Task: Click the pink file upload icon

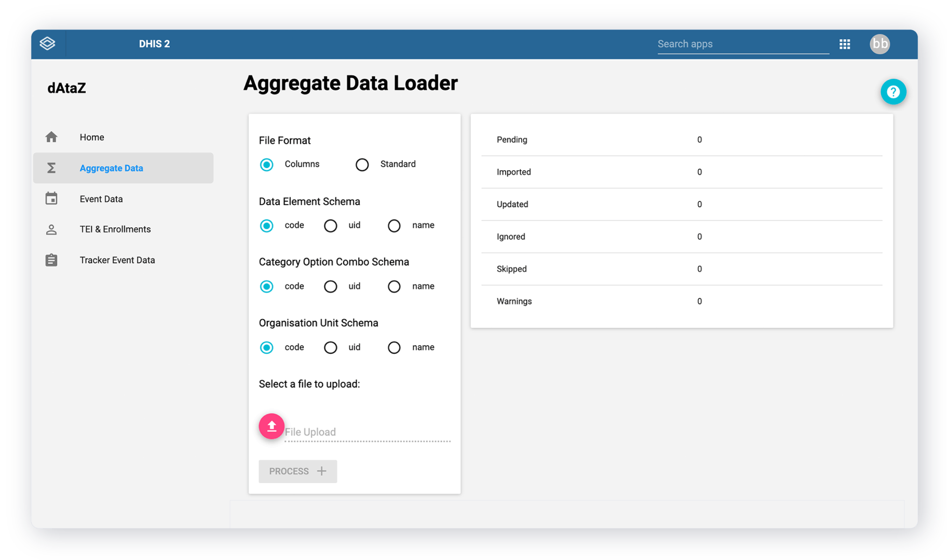Action: point(271,426)
